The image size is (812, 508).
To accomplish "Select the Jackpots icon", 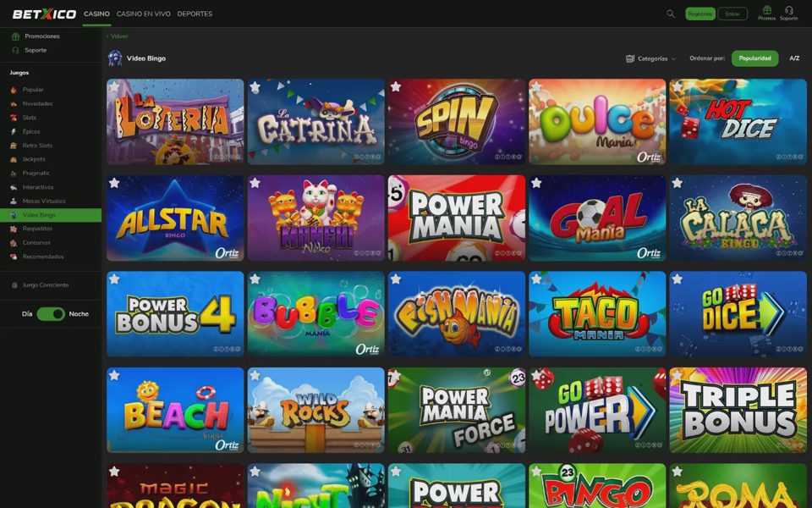I will [x=14, y=159].
